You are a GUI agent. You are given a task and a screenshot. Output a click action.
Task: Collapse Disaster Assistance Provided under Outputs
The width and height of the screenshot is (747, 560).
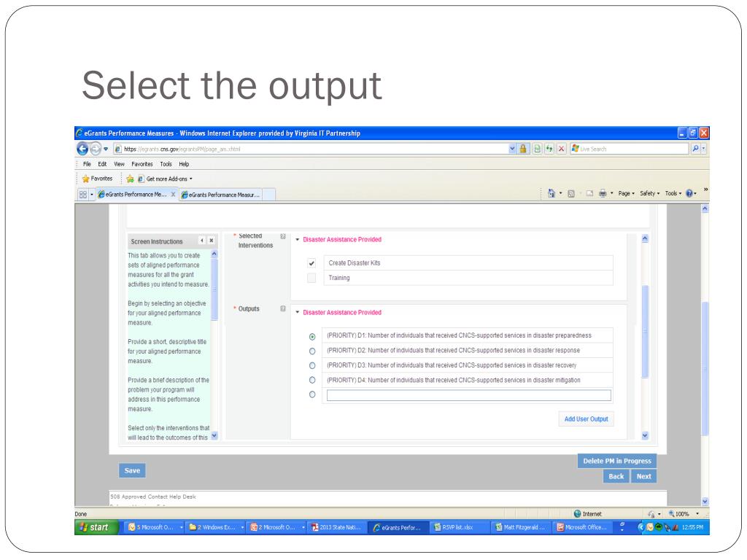pos(298,312)
